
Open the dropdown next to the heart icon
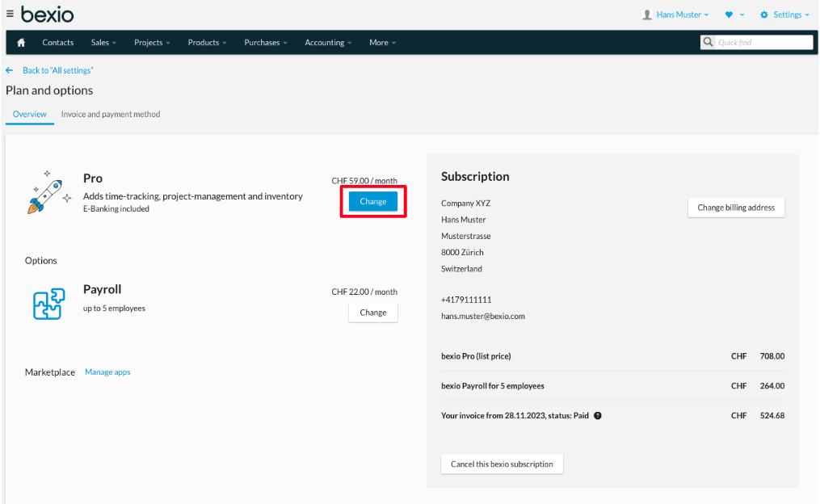(x=743, y=14)
